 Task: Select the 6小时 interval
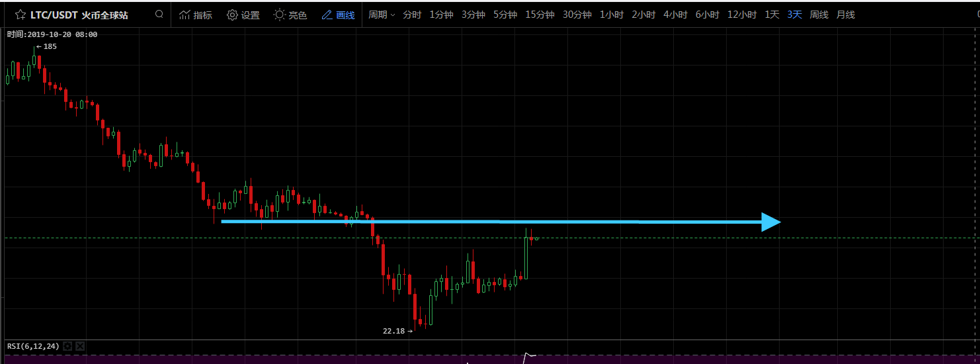click(x=708, y=15)
